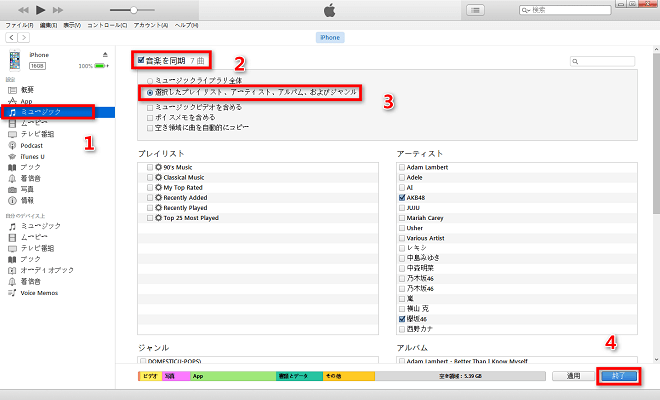Open the list view button in toolbar
660x400 pixels.
click(475, 10)
